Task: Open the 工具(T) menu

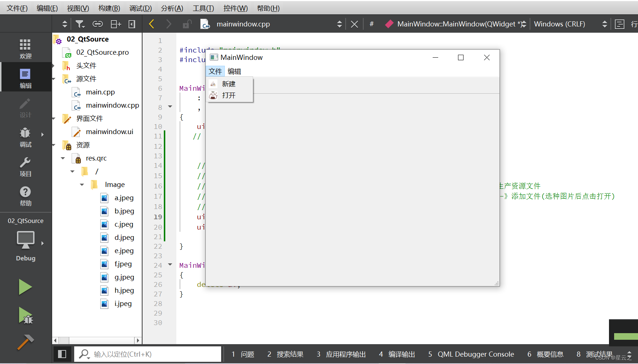Action: (203, 8)
